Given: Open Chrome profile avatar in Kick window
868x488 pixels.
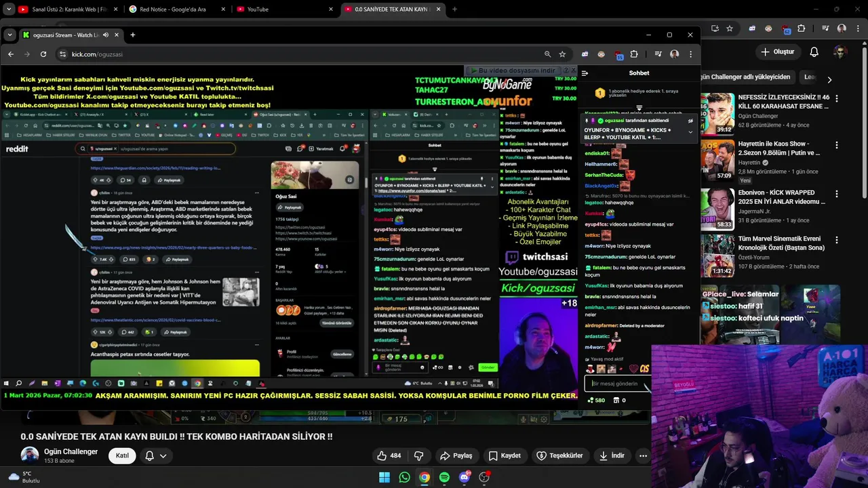Looking at the screenshot, I should (674, 54).
